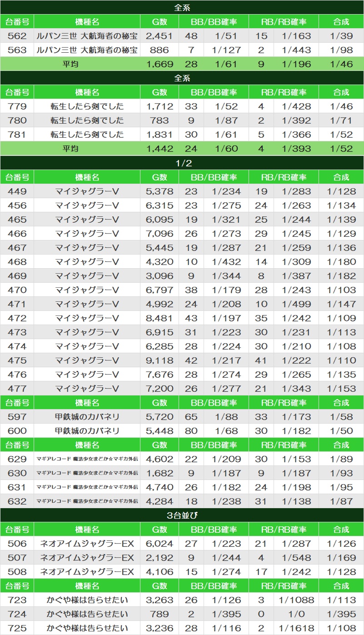Click G count 1,831 in row 781
This screenshot has height=635, width=364.
point(160,135)
